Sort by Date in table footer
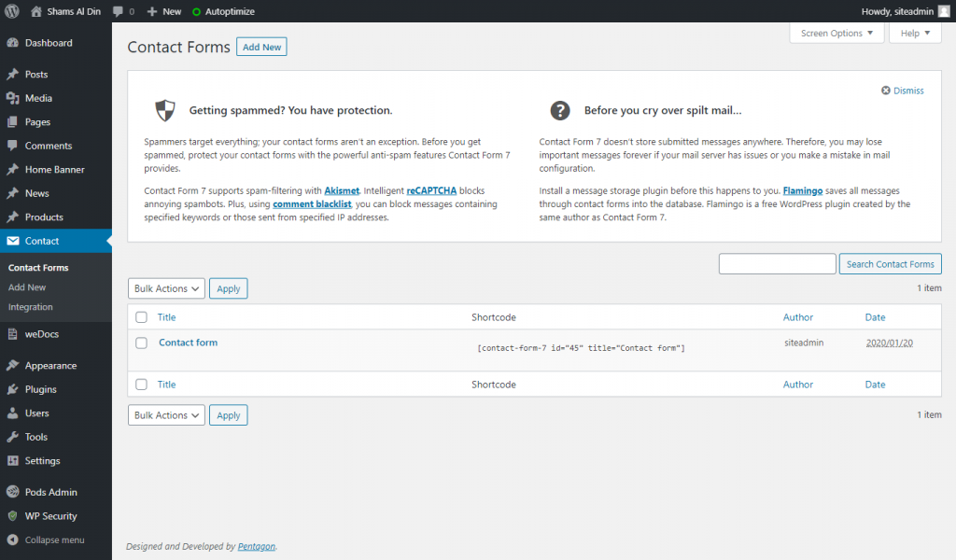956x560 pixels. pyautogui.click(x=875, y=385)
